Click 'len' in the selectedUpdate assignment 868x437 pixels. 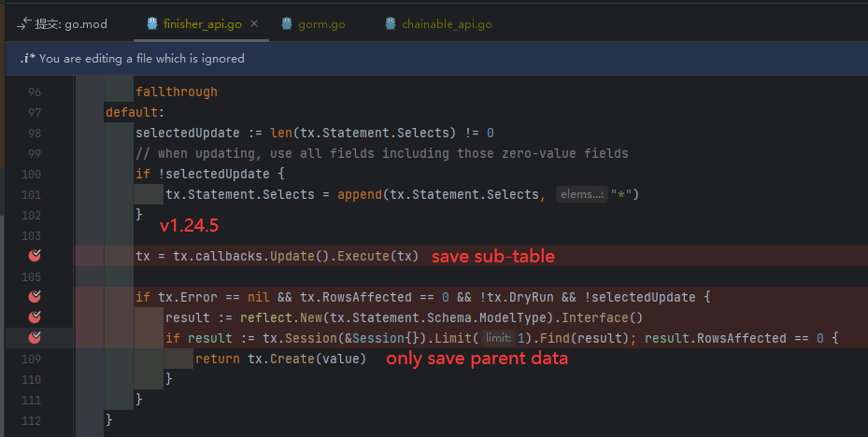(281, 133)
